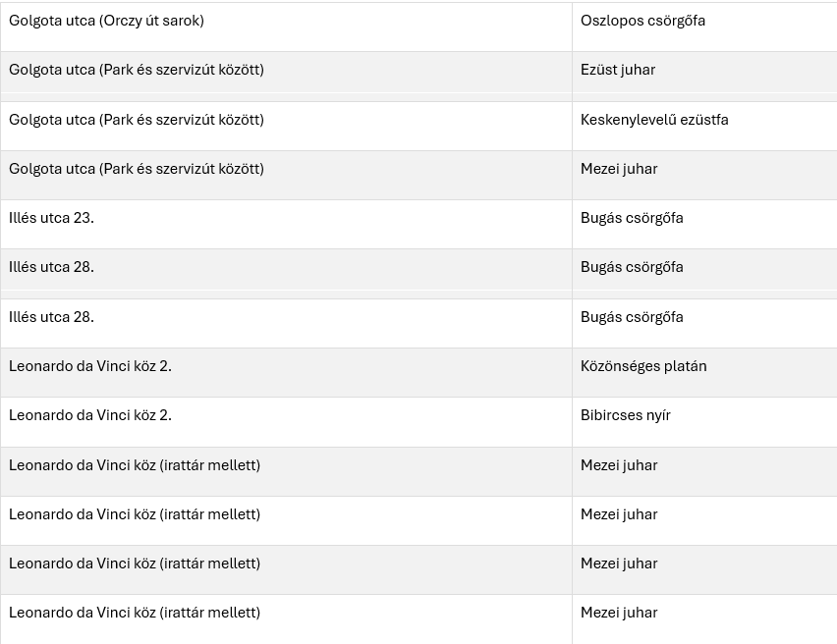Select the "Keskenylevelű ezüstfa" cell

pyautogui.click(x=654, y=120)
